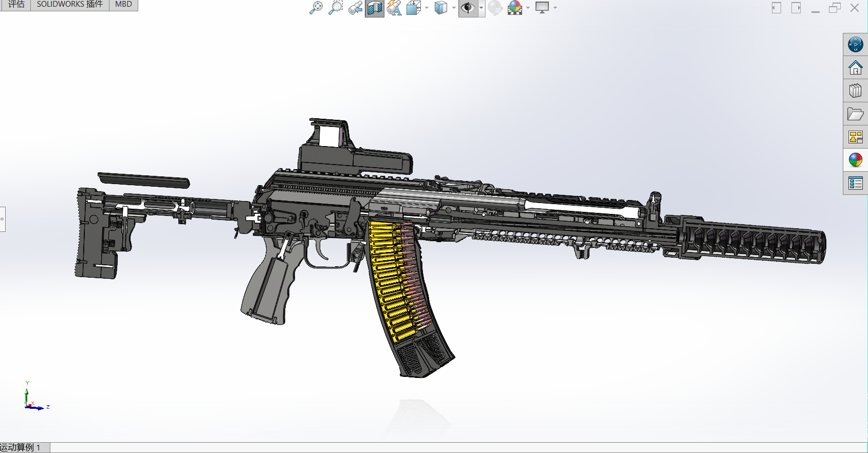Open Appearances, Scenes and Decals ball icon
The height and width of the screenshot is (453, 868).
856,160
